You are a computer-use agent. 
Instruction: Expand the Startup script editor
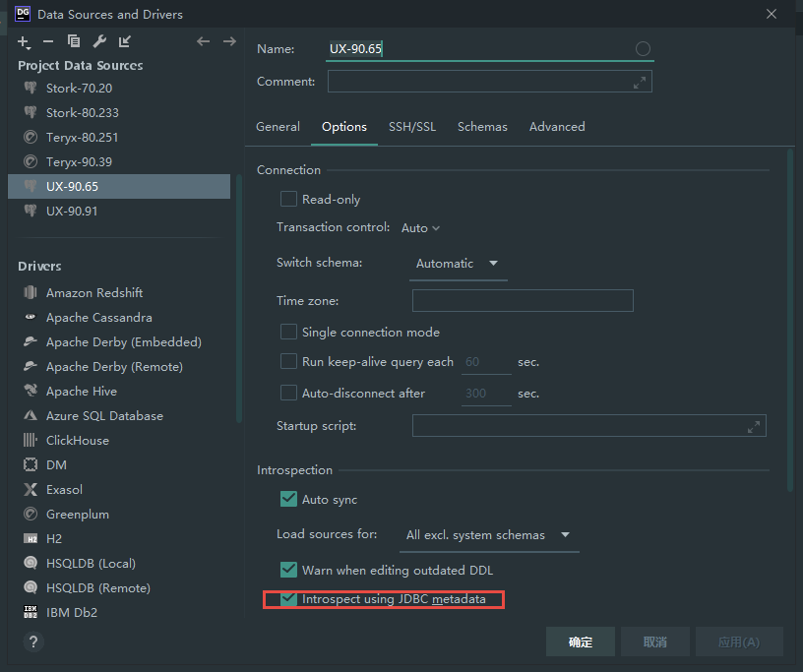click(x=754, y=426)
